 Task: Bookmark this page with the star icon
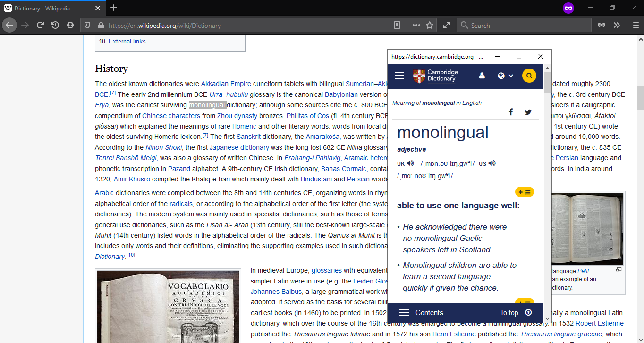tap(430, 26)
